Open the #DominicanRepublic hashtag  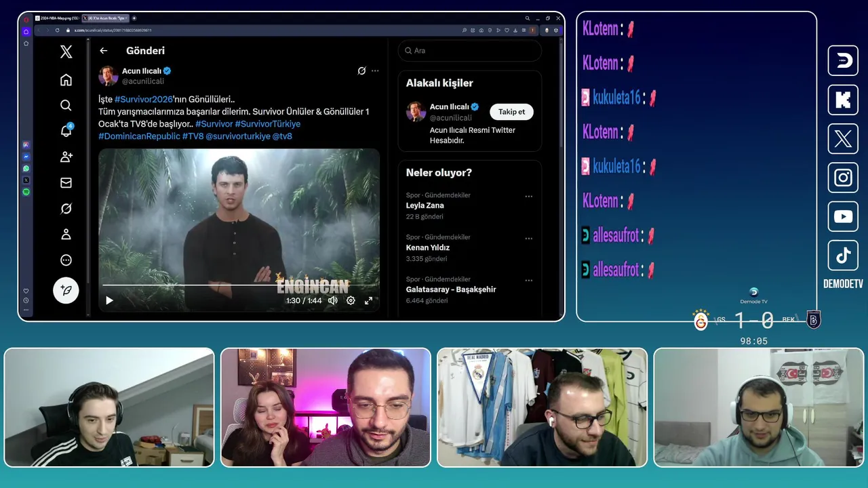click(x=139, y=136)
